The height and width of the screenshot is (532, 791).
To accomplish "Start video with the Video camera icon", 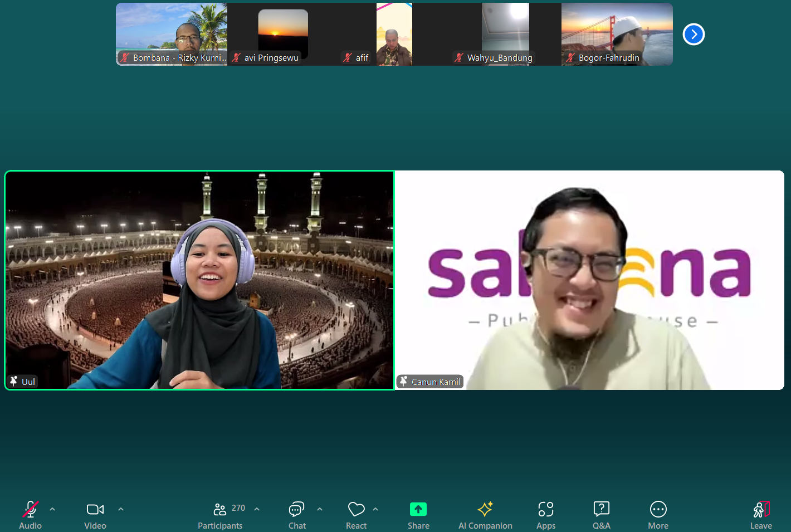I will 95,509.
